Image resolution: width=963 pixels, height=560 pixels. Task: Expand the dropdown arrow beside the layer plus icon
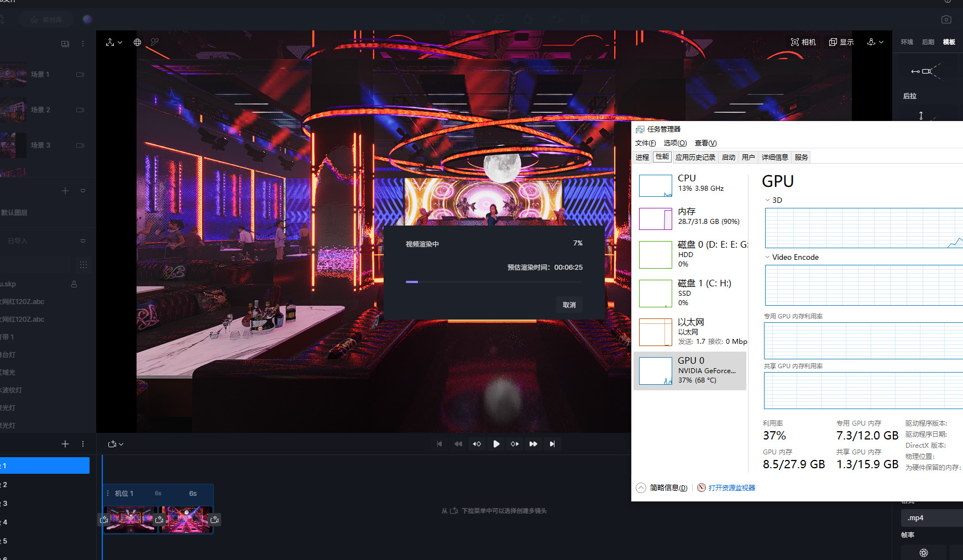[x=83, y=191]
